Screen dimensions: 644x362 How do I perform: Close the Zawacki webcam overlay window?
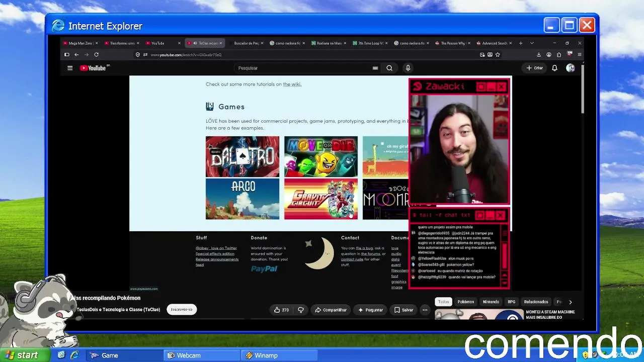[x=502, y=87]
